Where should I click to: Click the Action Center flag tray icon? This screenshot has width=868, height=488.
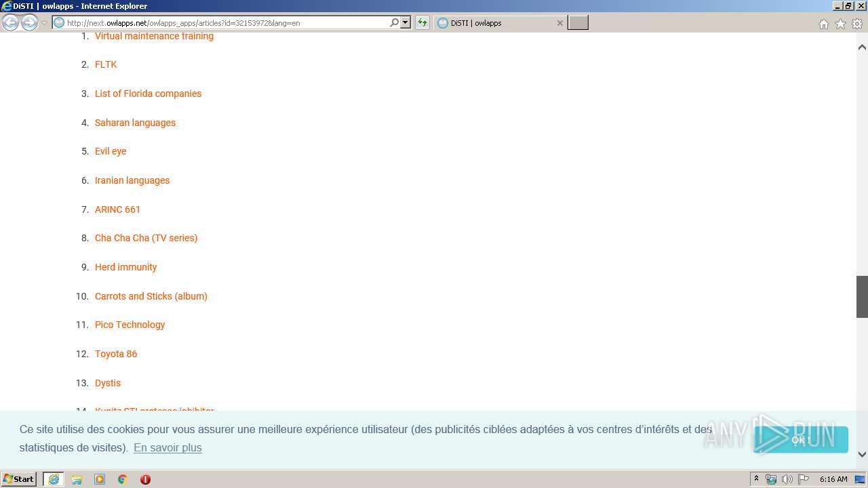click(804, 479)
